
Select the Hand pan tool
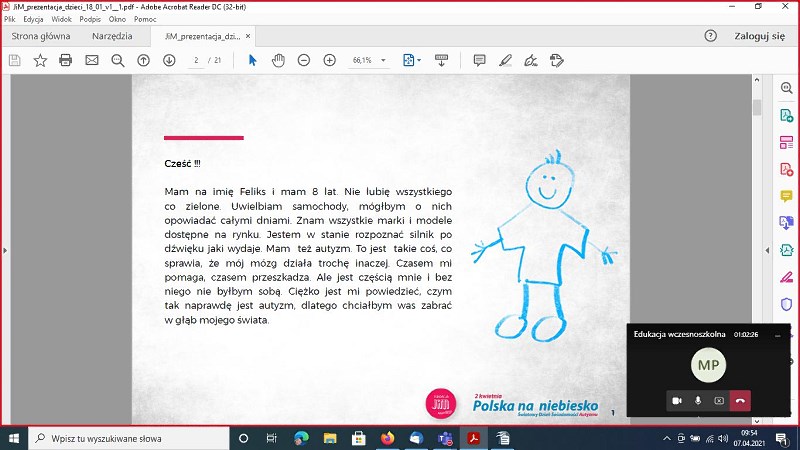pos(278,60)
